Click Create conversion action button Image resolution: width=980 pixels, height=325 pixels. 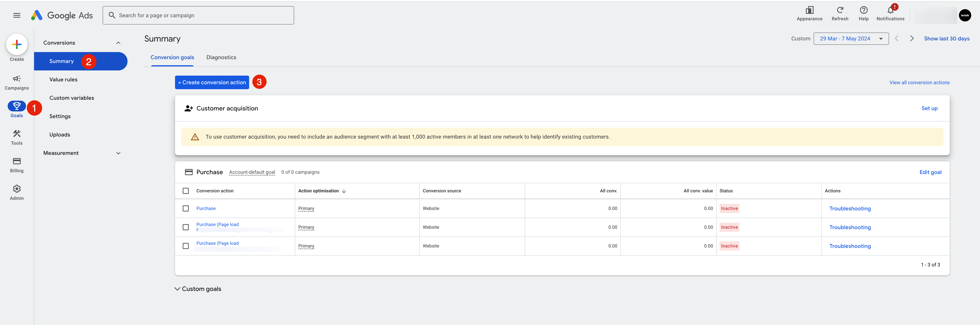click(212, 82)
